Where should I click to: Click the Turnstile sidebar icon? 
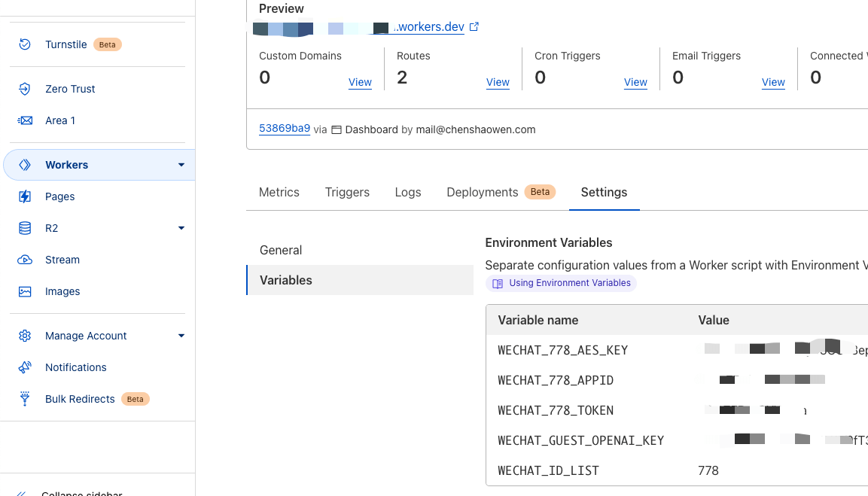point(25,44)
